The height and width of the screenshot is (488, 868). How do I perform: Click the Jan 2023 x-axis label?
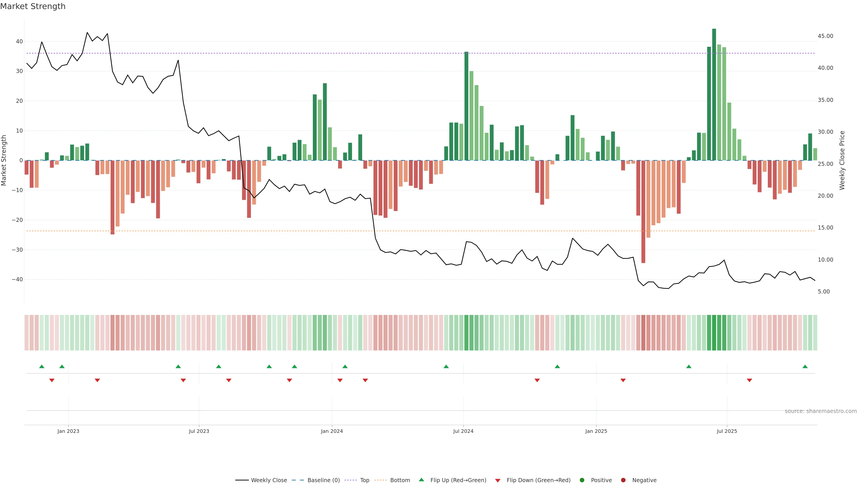click(68, 431)
